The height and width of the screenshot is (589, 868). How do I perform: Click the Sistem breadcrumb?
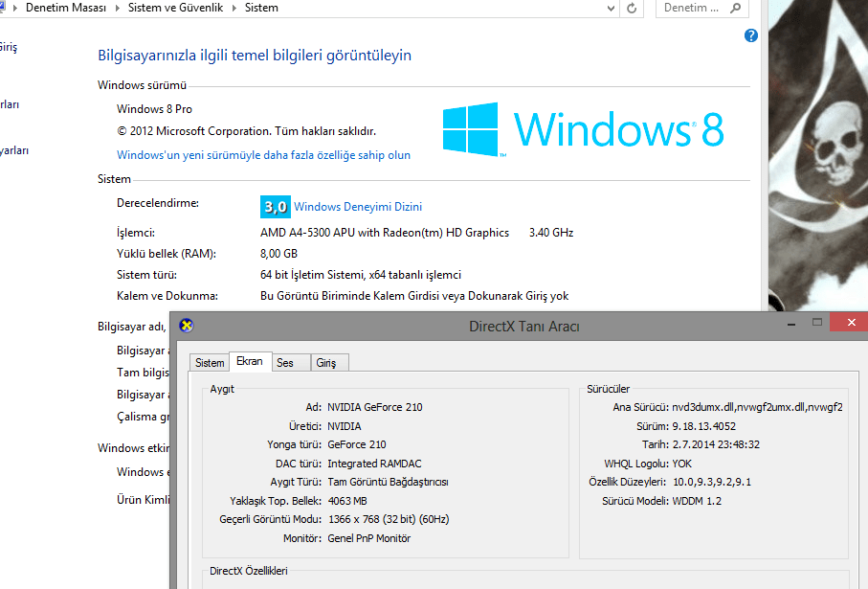tap(261, 9)
